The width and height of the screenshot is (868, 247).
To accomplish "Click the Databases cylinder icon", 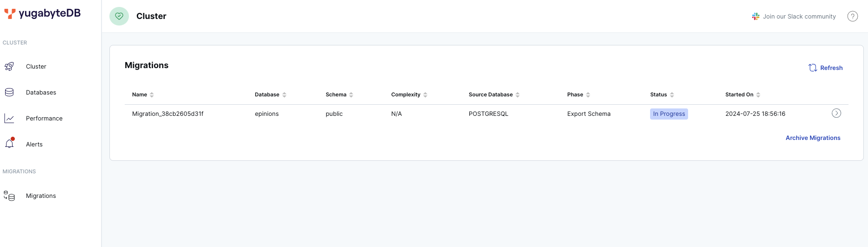I will (9, 93).
